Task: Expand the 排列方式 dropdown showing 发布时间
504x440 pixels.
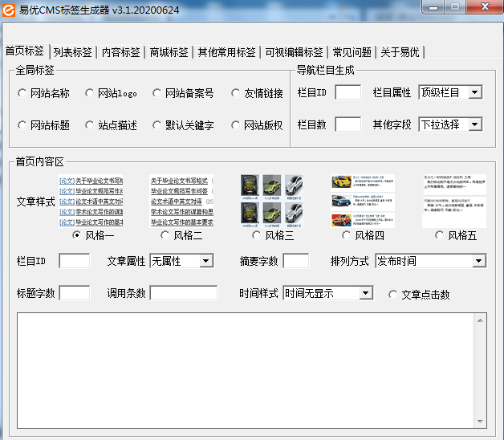Action: click(431, 261)
